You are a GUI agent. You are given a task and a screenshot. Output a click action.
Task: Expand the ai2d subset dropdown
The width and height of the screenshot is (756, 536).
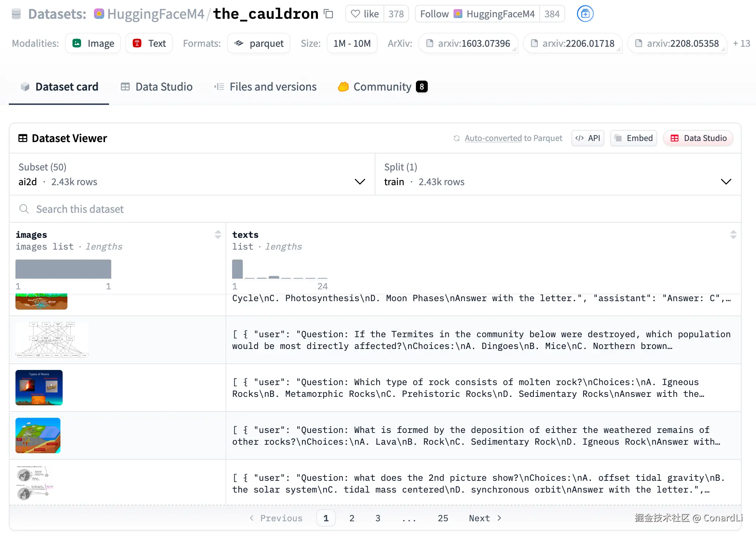coord(360,181)
